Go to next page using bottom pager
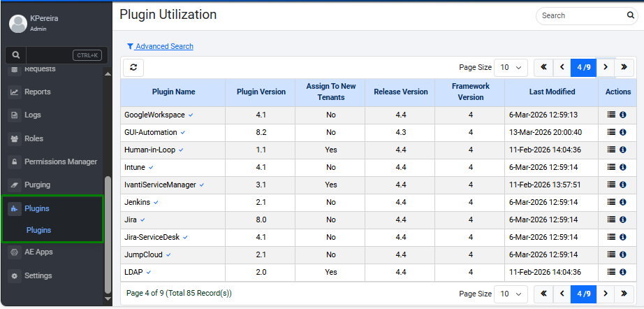Screen dimensions: 644x309 point(606,294)
